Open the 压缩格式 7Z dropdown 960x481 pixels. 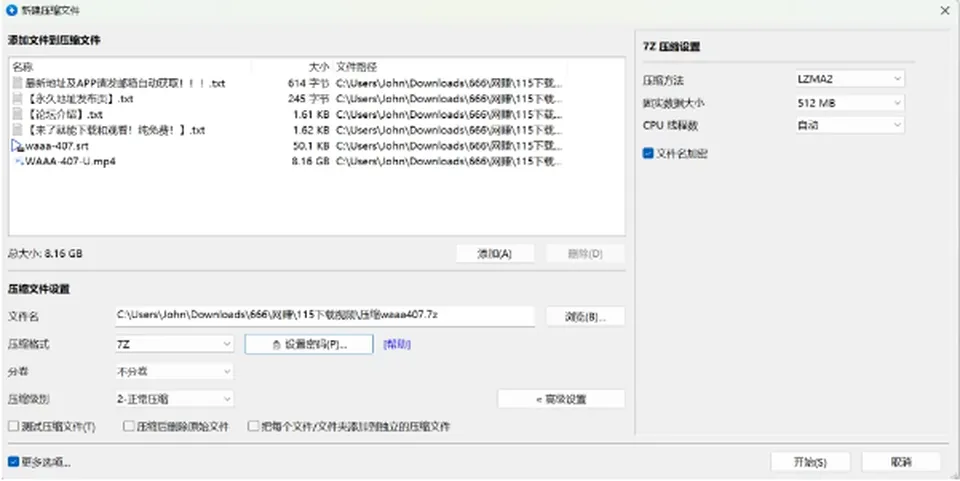pos(174,345)
